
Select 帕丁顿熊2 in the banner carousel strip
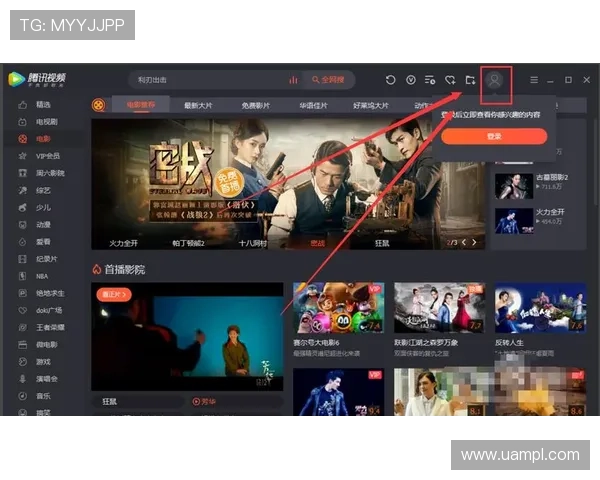(188, 243)
